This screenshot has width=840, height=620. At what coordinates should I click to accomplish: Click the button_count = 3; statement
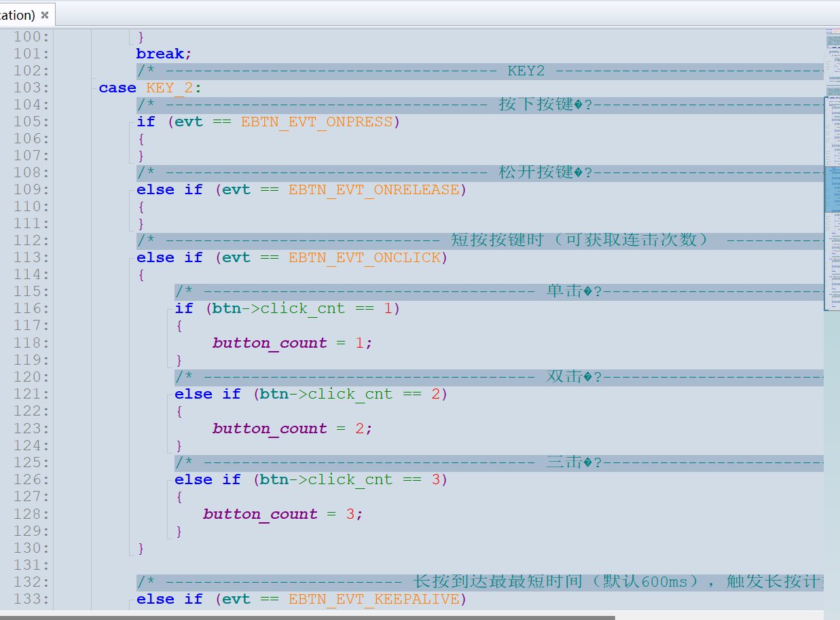click(283, 514)
